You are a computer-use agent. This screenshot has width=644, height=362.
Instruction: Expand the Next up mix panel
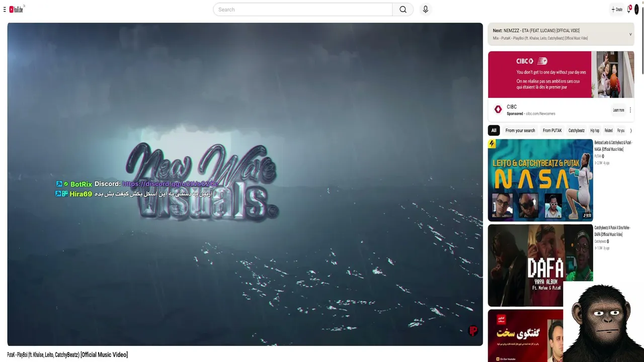click(x=630, y=34)
